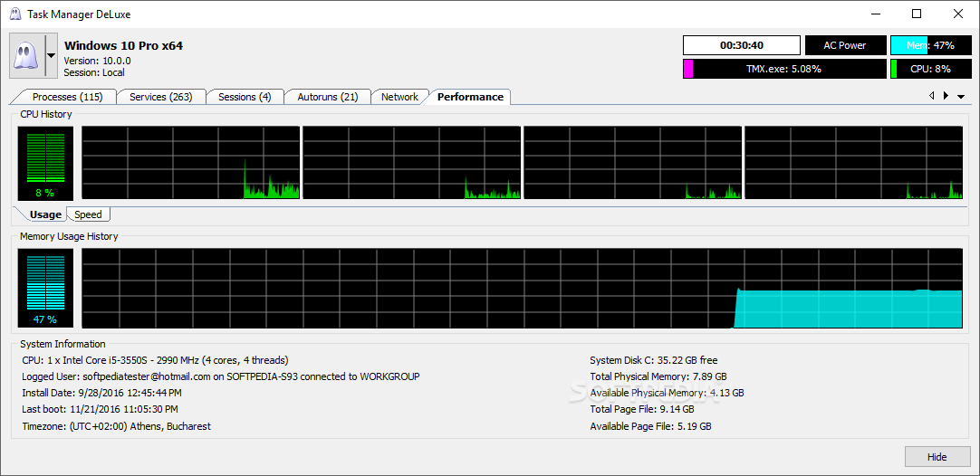Viewport: 980px width, 476px height.
Task: Click the first CPU core history graph
Action: [190, 163]
